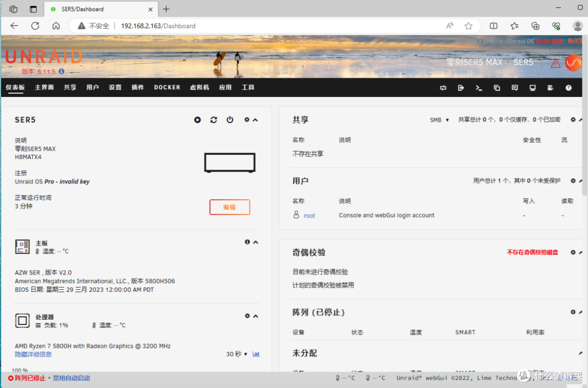Click the logout icon in nav bar

pyautogui.click(x=461, y=88)
